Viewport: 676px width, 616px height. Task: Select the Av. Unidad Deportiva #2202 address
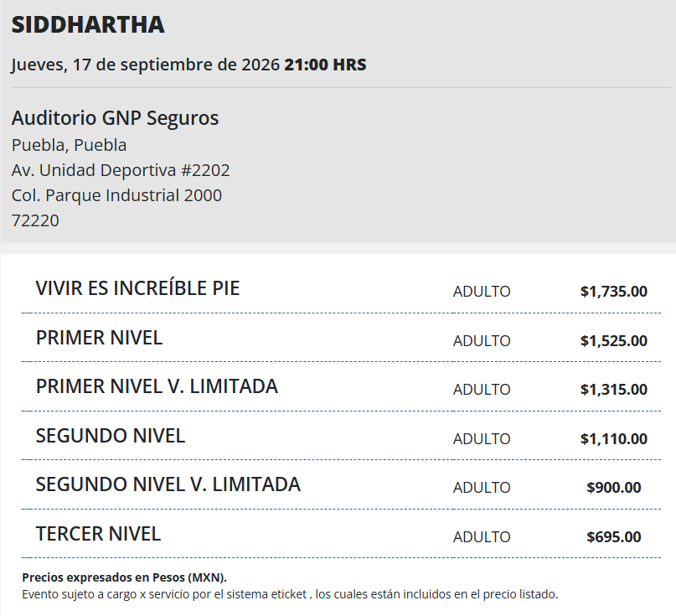tap(121, 170)
